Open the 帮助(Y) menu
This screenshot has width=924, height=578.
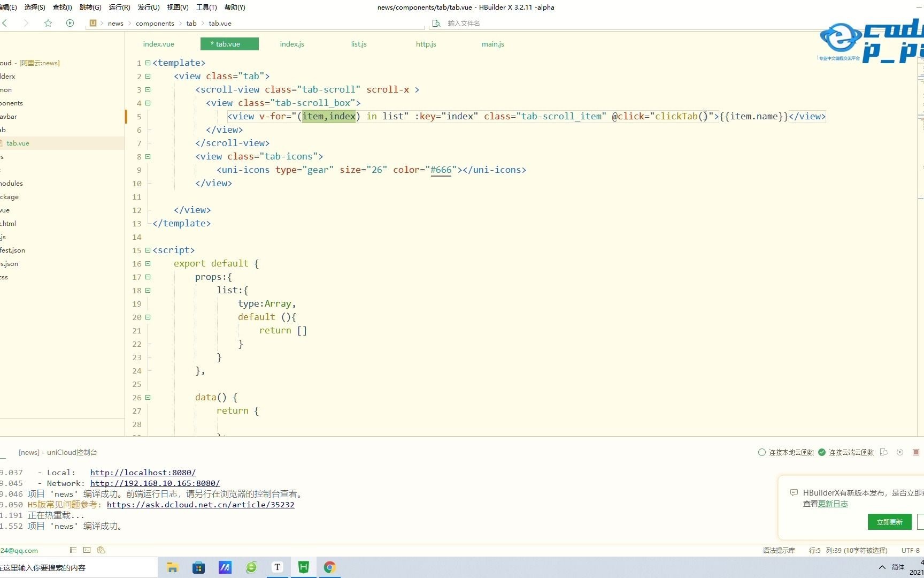[235, 7]
